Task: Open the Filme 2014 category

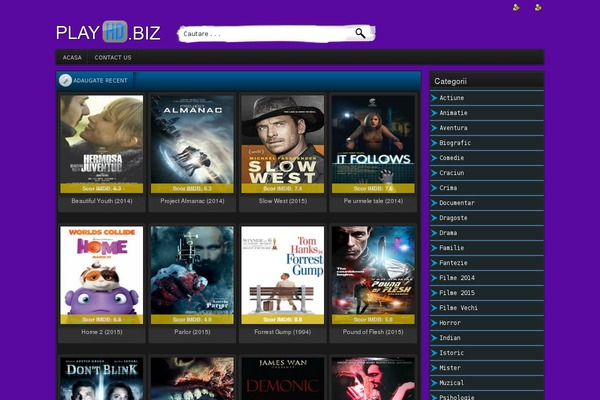Action: click(x=487, y=278)
